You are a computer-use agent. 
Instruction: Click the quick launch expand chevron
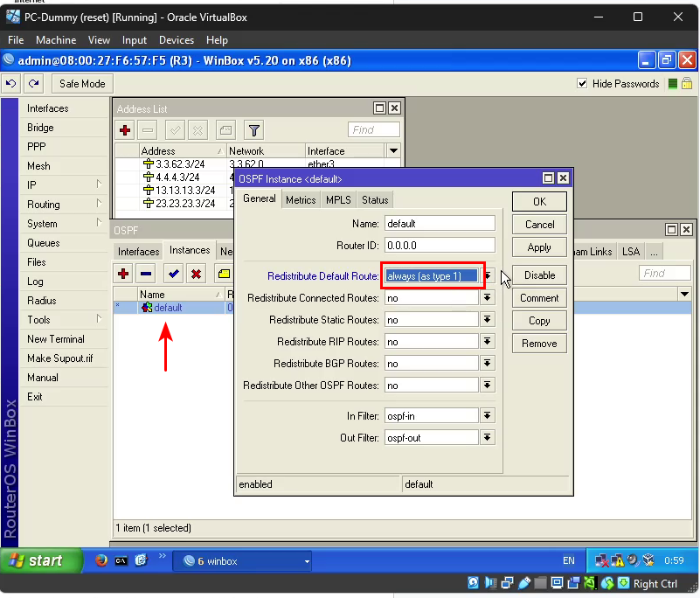point(162,556)
